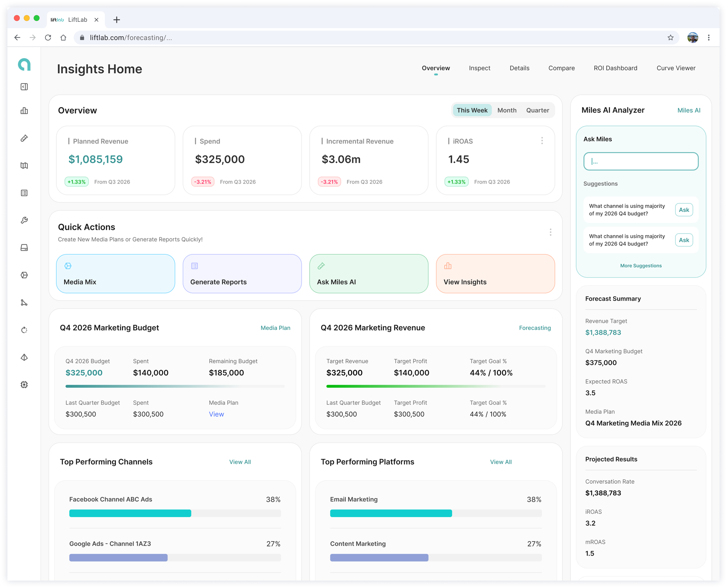
Task: Reload the page in browser toolbar
Action: 48,38
